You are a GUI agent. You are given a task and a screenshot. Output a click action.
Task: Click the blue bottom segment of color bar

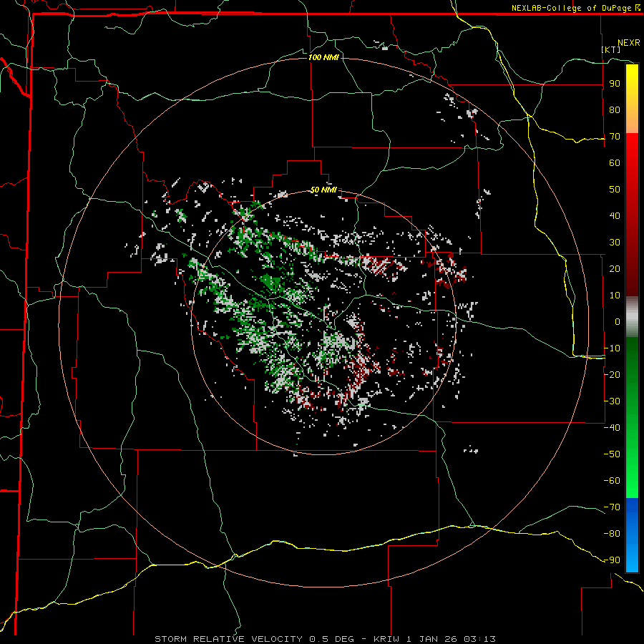click(632, 535)
